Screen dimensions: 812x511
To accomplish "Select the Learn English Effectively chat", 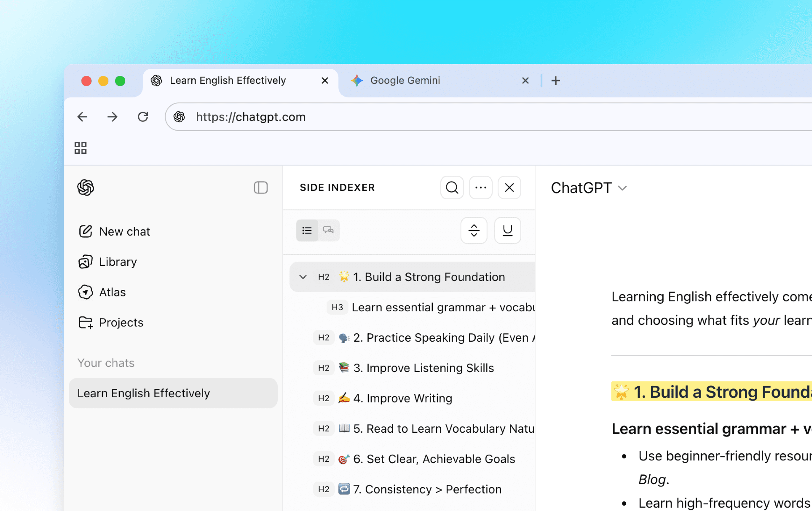I will [144, 393].
